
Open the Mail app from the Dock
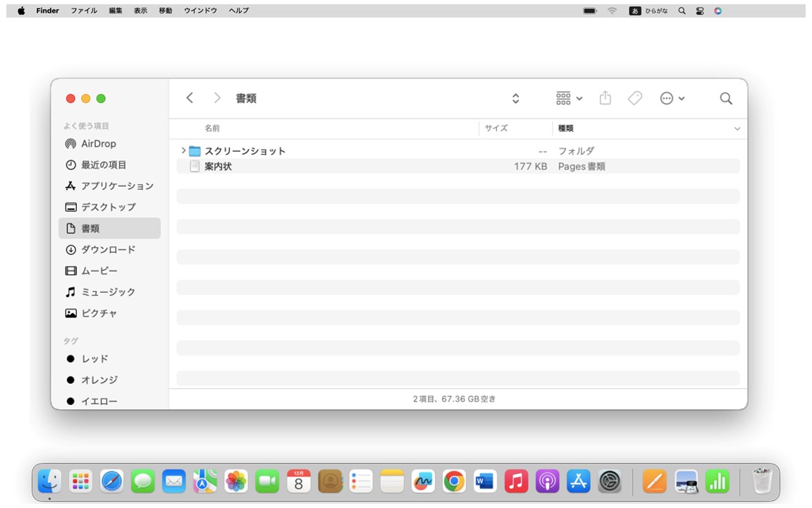175,482
